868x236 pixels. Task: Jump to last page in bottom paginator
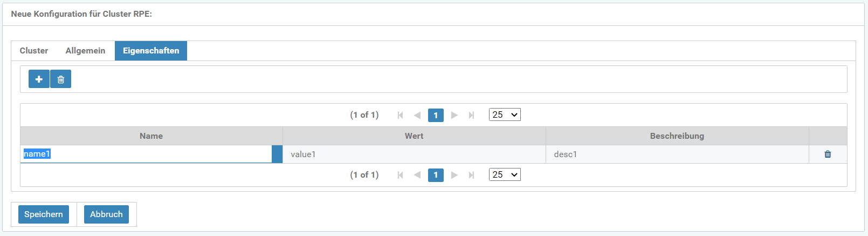point(472,175)
